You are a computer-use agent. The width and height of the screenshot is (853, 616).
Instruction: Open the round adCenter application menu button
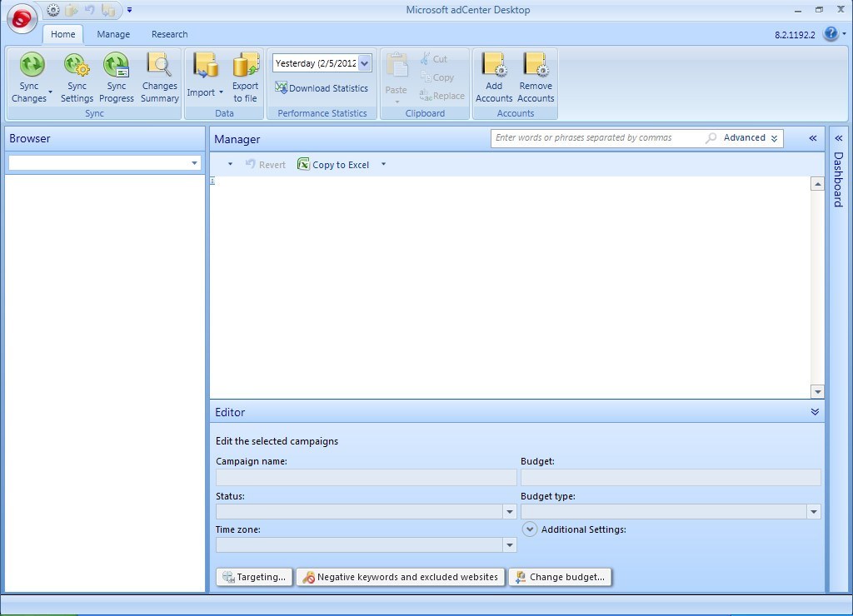[x=22, y=19]
